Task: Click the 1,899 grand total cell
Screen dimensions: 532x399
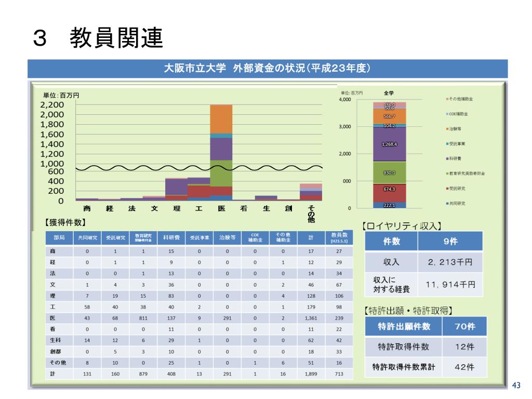Action: click(x=311, y=374)
